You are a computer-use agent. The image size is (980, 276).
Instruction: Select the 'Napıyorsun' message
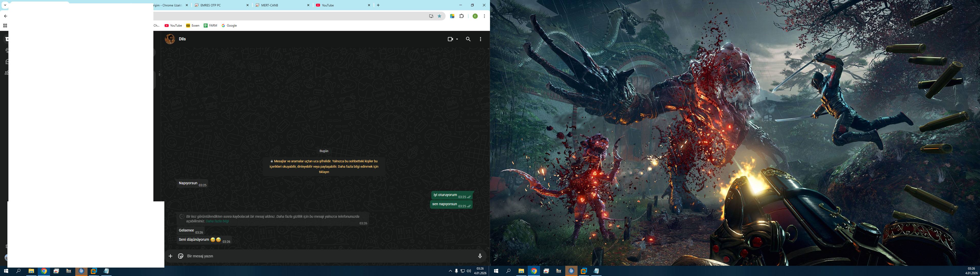point(192,184)
